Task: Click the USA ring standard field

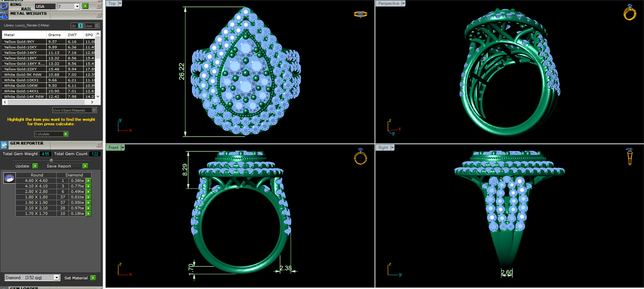Action: tap(45, 7)
